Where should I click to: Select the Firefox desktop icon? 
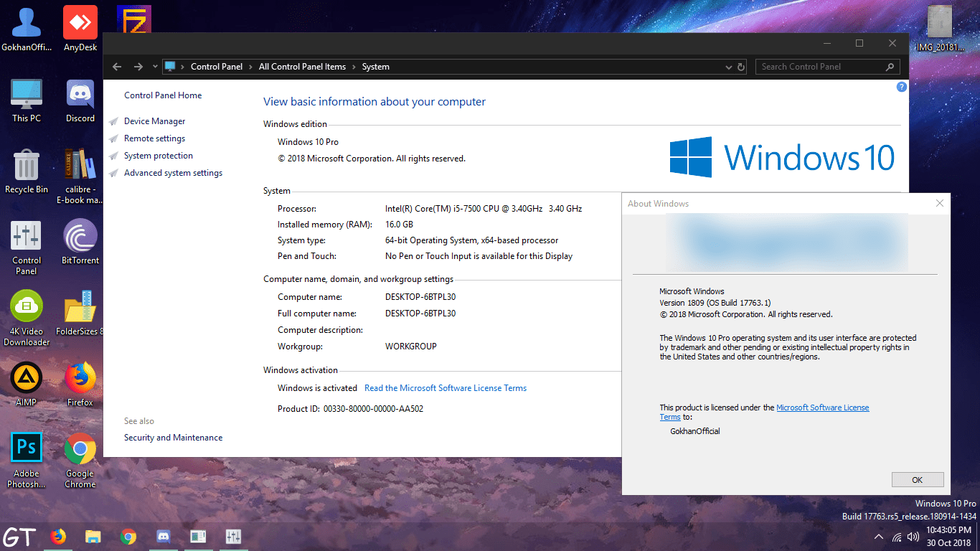(x=80, y=385)
